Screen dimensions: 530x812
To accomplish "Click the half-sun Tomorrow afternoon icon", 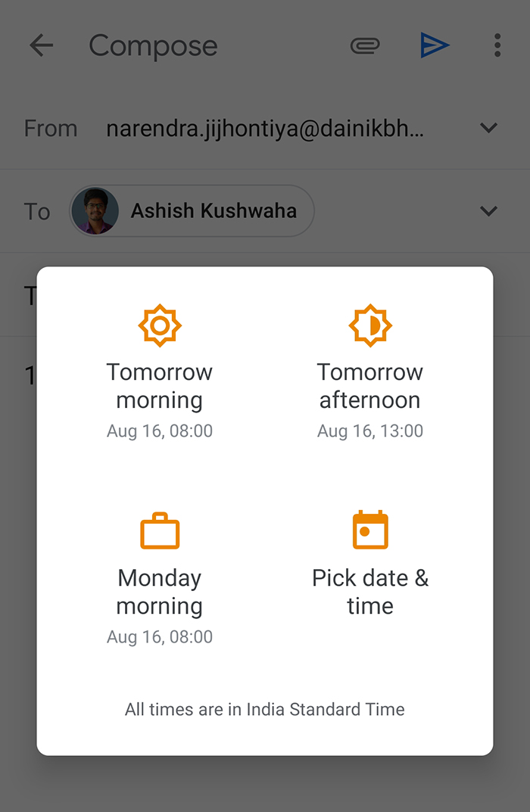I will pyautogui.click(x=369, y=325).
